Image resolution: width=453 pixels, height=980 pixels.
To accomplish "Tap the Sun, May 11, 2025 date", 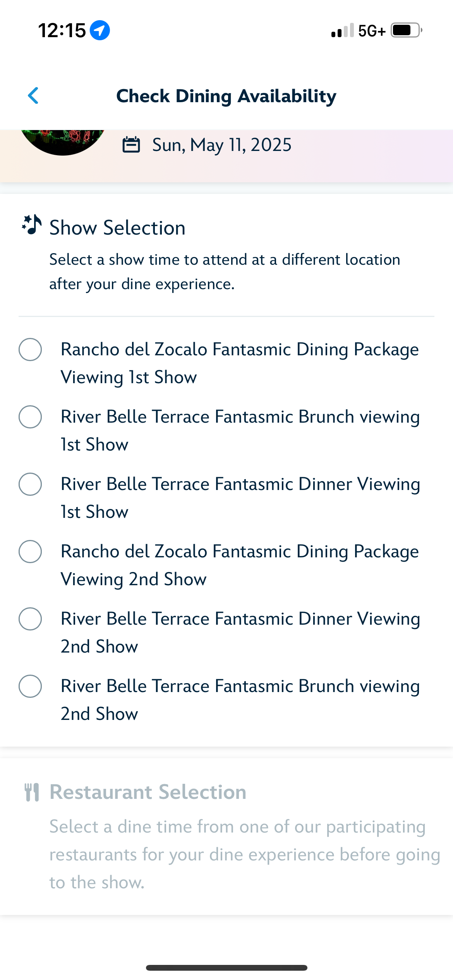I will click(x=221, y=145).
